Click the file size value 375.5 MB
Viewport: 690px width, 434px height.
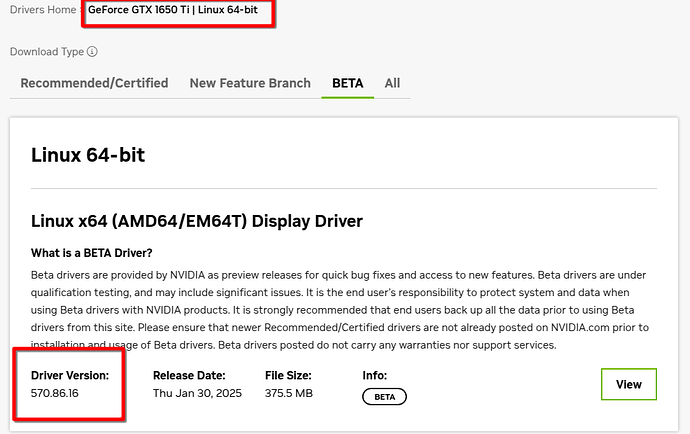tap(289, 393)
